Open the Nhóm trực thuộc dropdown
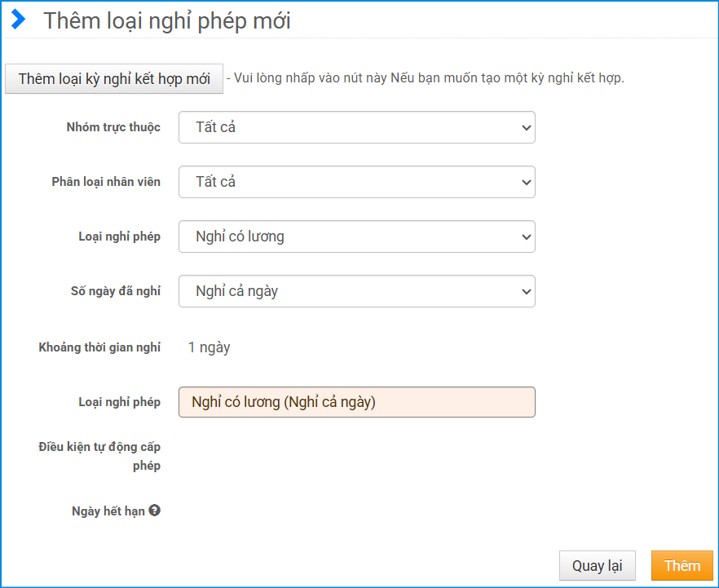719x588 pixels. click(x=356, y=127)
